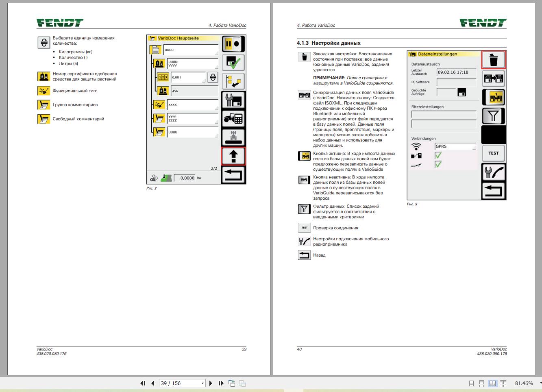Viewport: 542px width, 392px height.
Task: Click the TEST button in Dateneinstellungen
Action: (494, 153)
